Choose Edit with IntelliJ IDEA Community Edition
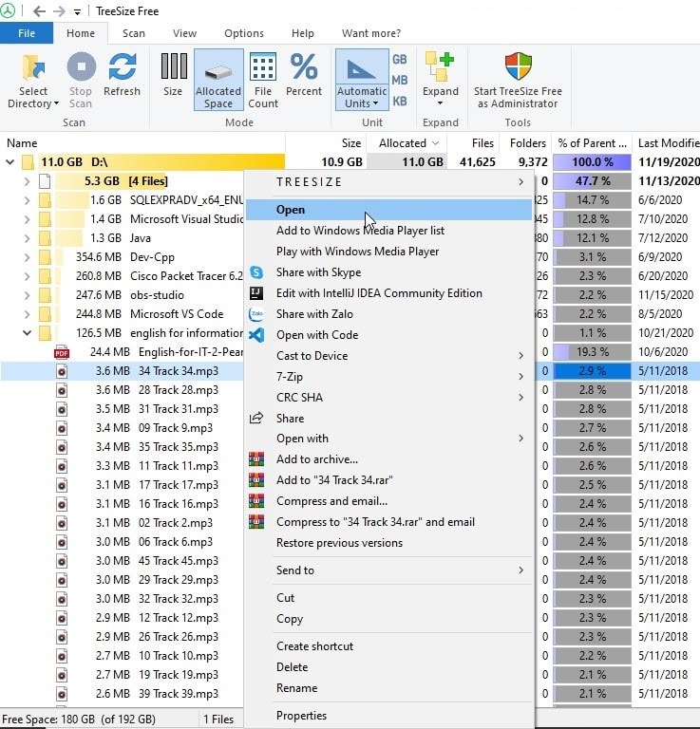Viewport: 700px width, 729px height. pyautogui.click(x=388, y=293)
